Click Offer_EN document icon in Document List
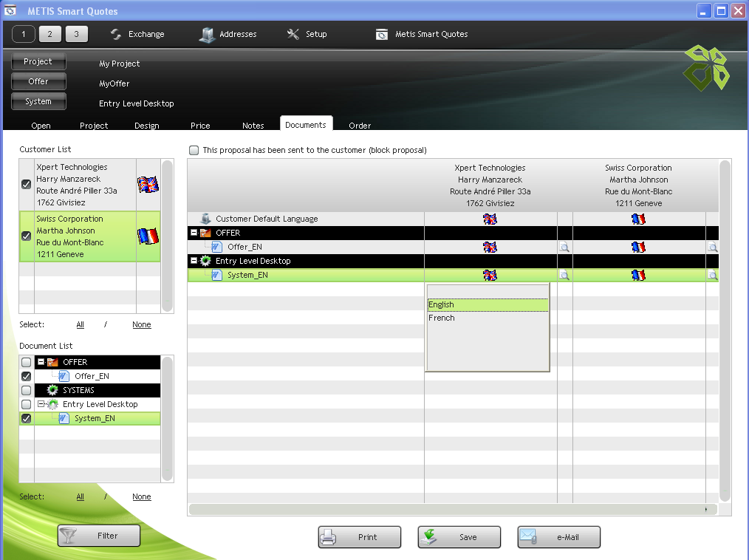Viewport: 749px width, 560px height. (x=64, y=377)
